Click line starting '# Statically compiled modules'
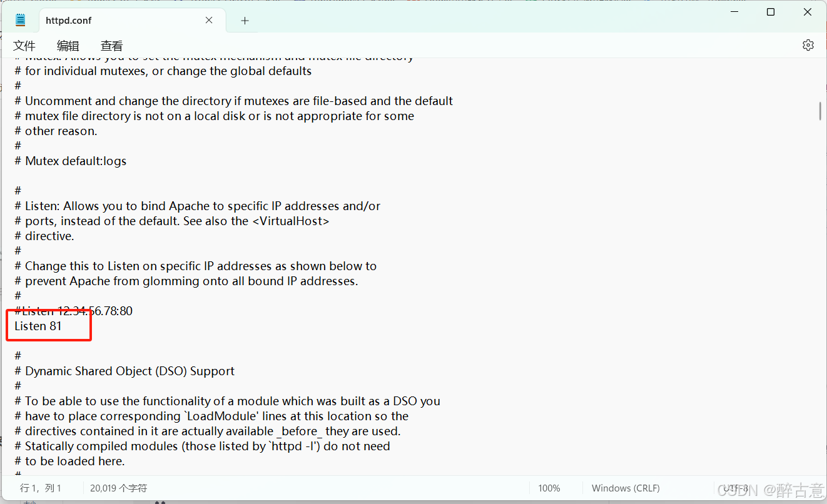The height and width of the screenshot is (504, 827). [202, 446]
